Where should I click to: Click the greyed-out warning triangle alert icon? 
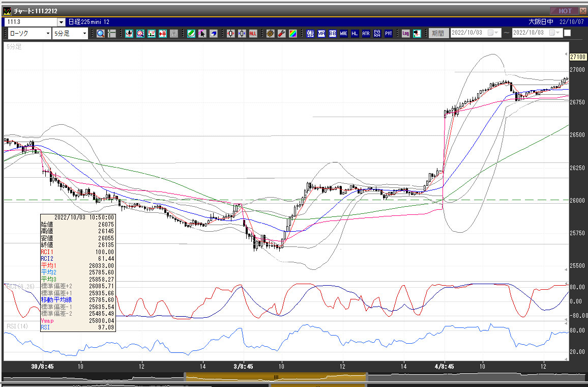(173, 34)
